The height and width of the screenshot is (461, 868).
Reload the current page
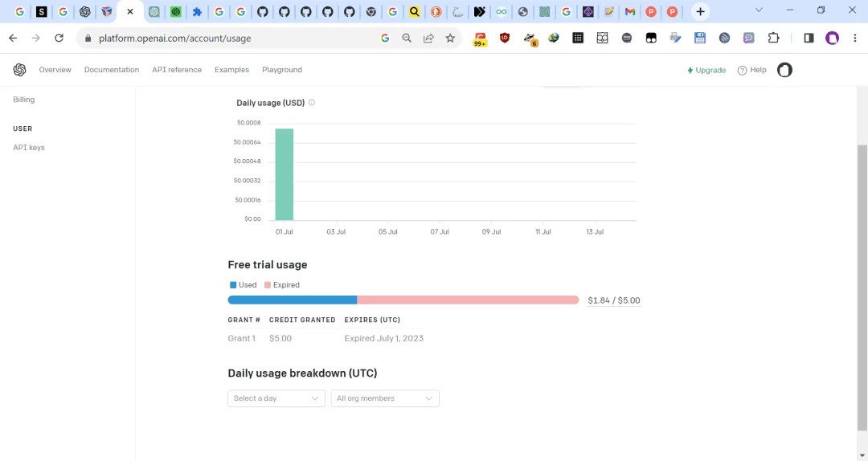pos(59,39)
